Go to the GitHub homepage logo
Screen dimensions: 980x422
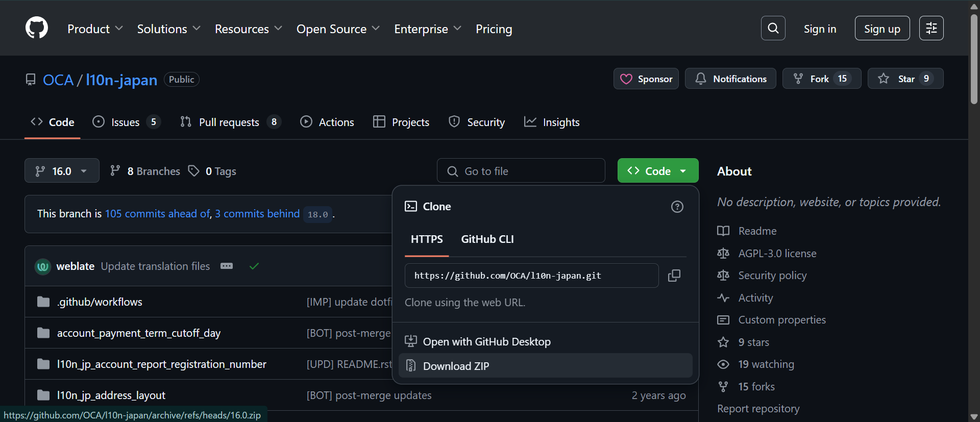pyautogui.click(x=37, y=28)
